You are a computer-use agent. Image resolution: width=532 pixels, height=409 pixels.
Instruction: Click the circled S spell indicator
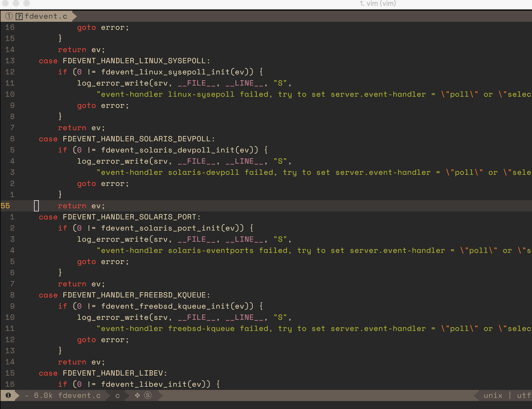click(x=148, y=395)
